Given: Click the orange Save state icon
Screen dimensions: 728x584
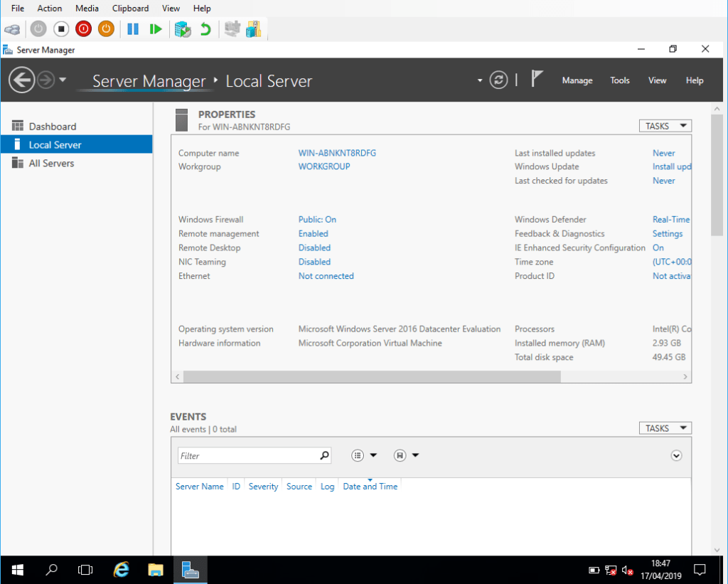Looking at the screenshot, I should (106, 29).
